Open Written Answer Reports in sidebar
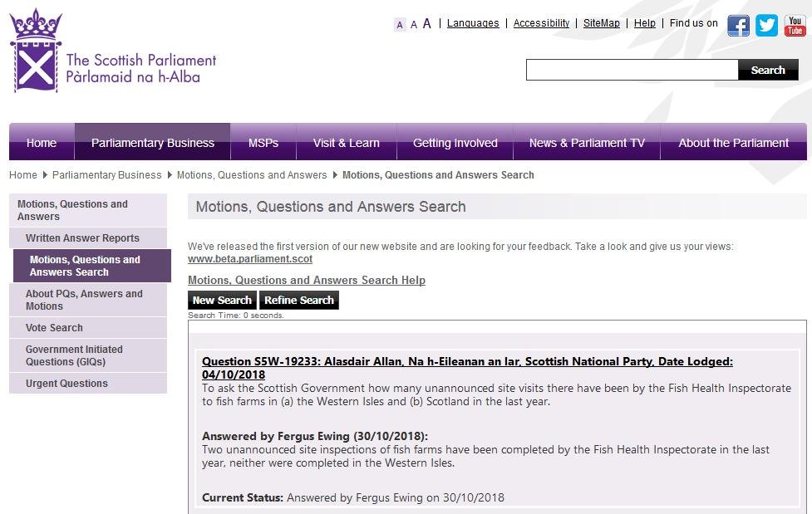Screen dimensions: 812x514 [x=82, y=238]
